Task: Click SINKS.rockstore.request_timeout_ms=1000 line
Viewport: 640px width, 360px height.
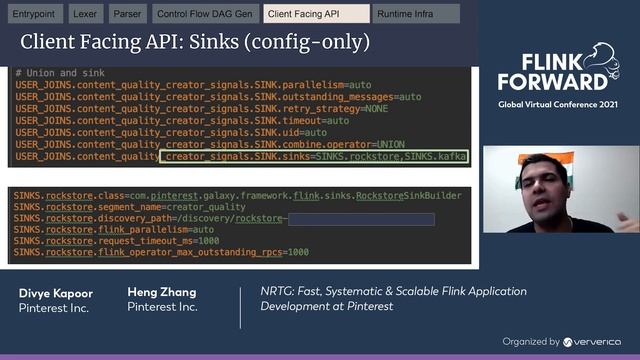Action: [x=116, y=241]
